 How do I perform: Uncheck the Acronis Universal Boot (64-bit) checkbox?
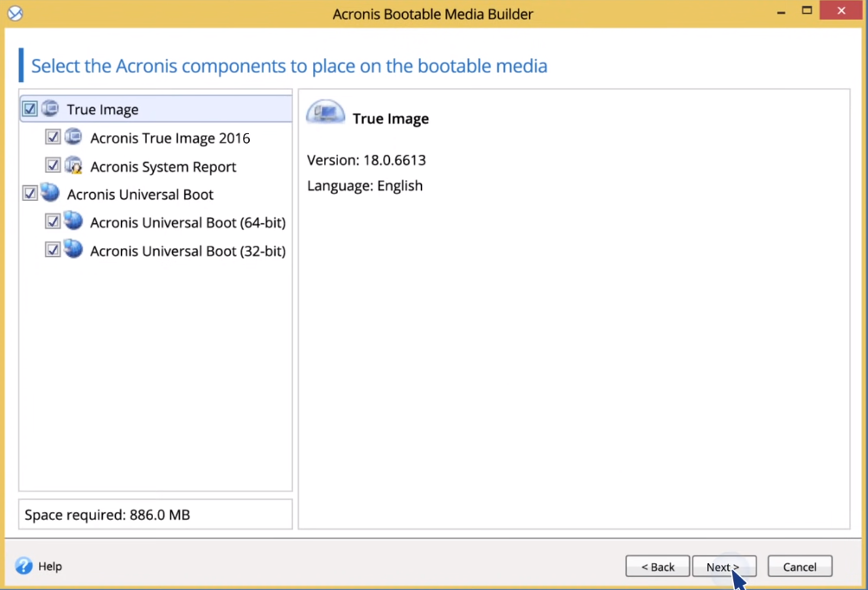tap(53, 221)
